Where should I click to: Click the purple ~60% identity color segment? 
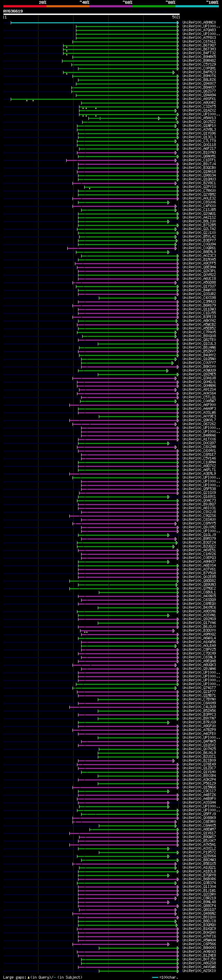(x=111, y=6)
